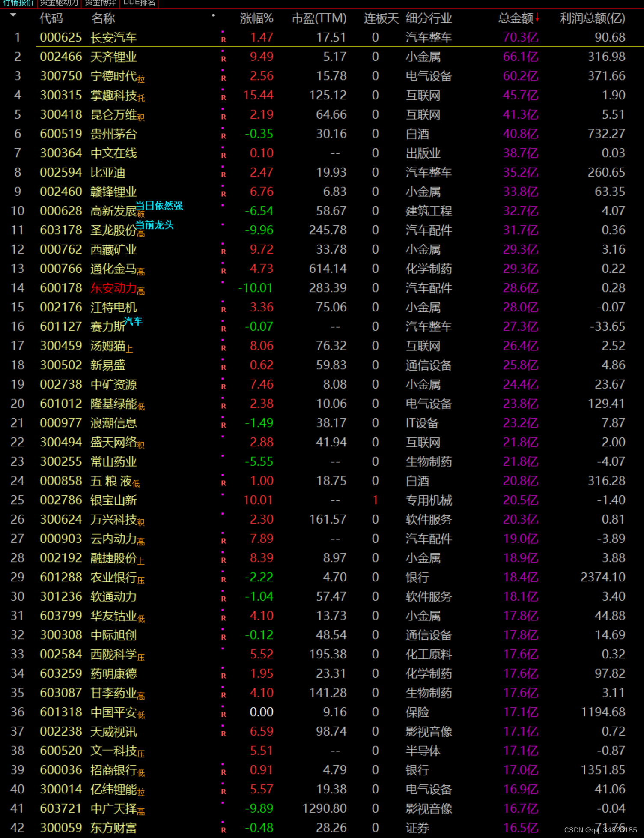The height and width of the screenshot is (838, 644).
Task: Click the R marker in 汤姆猫 row
Action: [x=224, y=348]
